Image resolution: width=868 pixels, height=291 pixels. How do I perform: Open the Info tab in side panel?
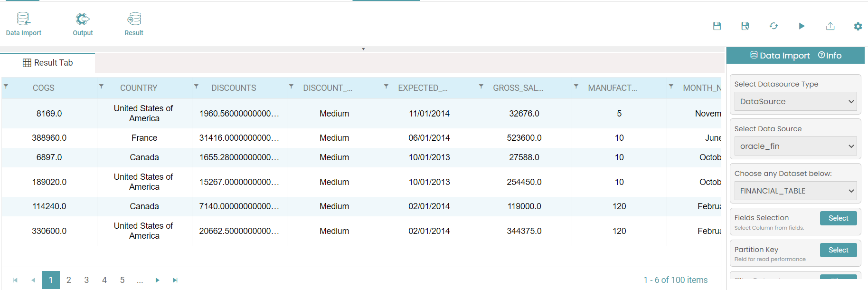click(830, 56)
